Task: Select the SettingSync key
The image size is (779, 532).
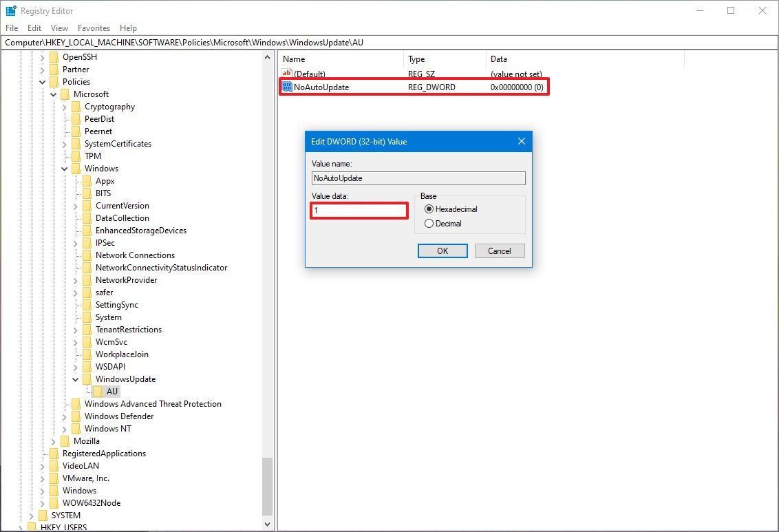Action: 117,305
